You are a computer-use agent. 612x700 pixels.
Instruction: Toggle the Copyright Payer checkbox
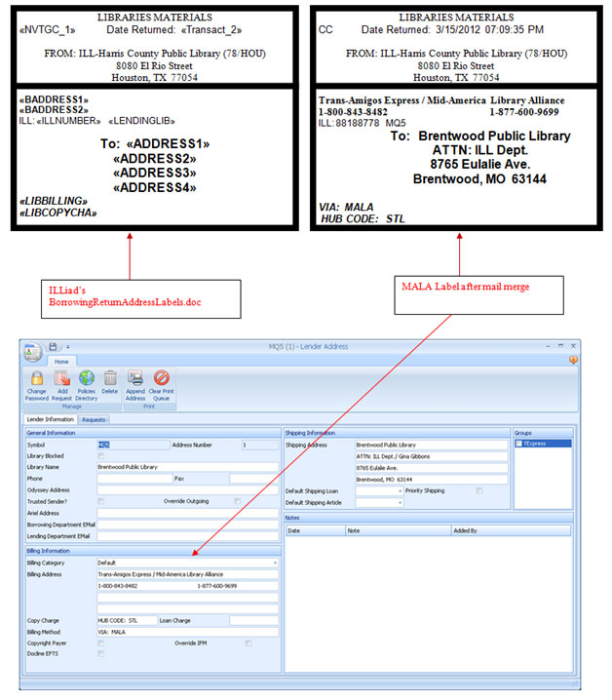(101, 643)
